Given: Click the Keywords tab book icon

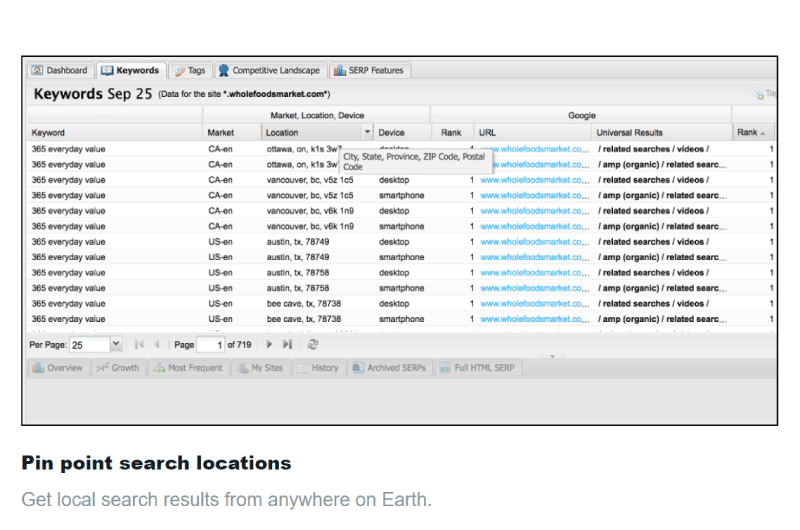Looking at the screenshot, I should click(107, 70).
